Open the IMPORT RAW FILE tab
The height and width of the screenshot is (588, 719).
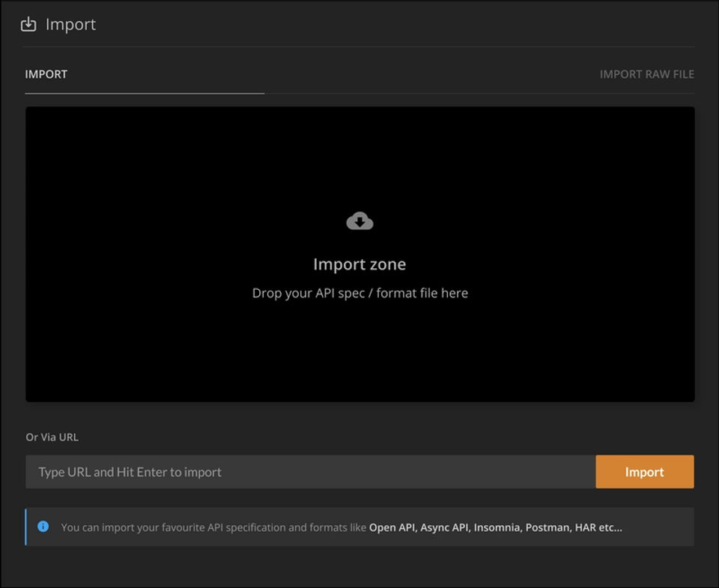[x=646, y=74]
